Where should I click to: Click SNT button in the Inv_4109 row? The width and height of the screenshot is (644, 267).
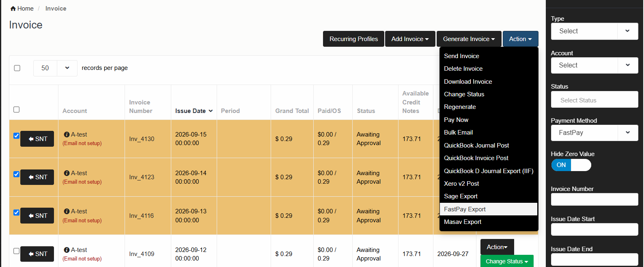click(x=37, y=254)
